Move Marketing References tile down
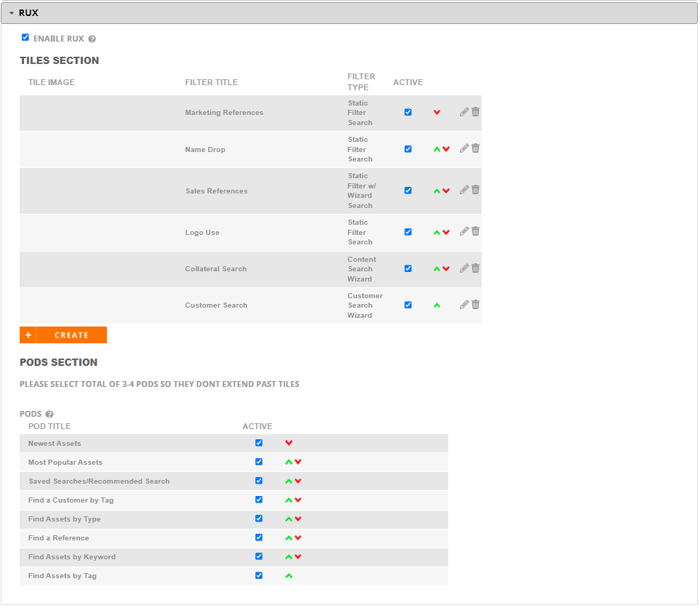Screen dimensions: 700x608 pos(437,113)
